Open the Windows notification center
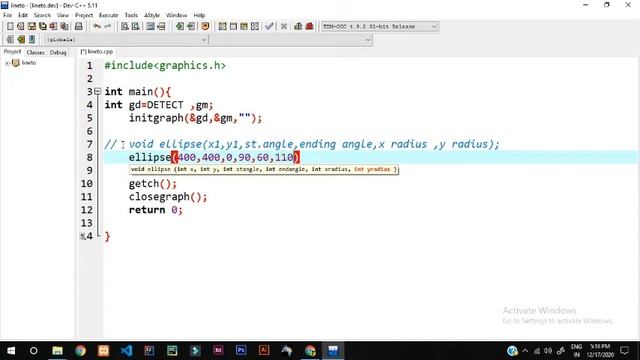Viewport: 640px width, 360px height. point(624,351)
